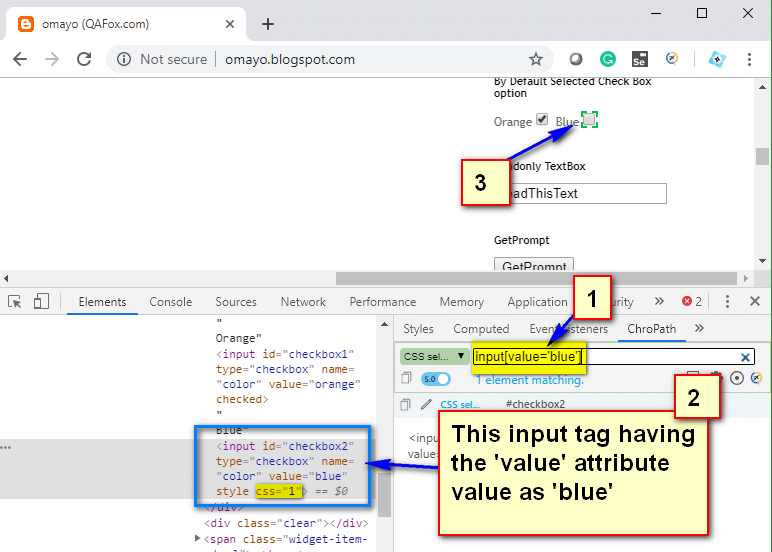772x552 pixels.
Task: Show more sidebar tabs after ChroPath
Action: point(699,328)
